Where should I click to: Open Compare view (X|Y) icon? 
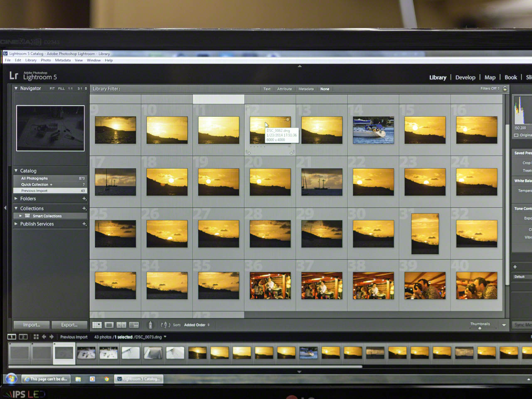click(121, 325)
